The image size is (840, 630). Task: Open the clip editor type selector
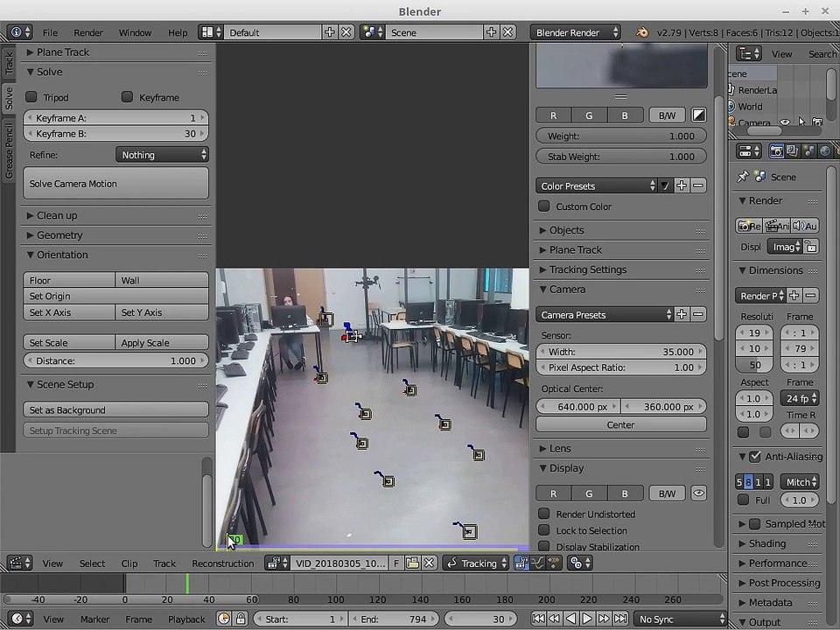(x=20, y=563)
